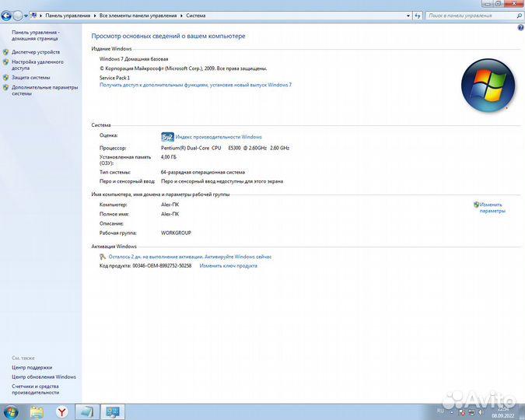Image resolution: width=525 pixels, height=420 pixels.
Task: Click the Remote access settings shield icon
Action: (x=6, y=62)
